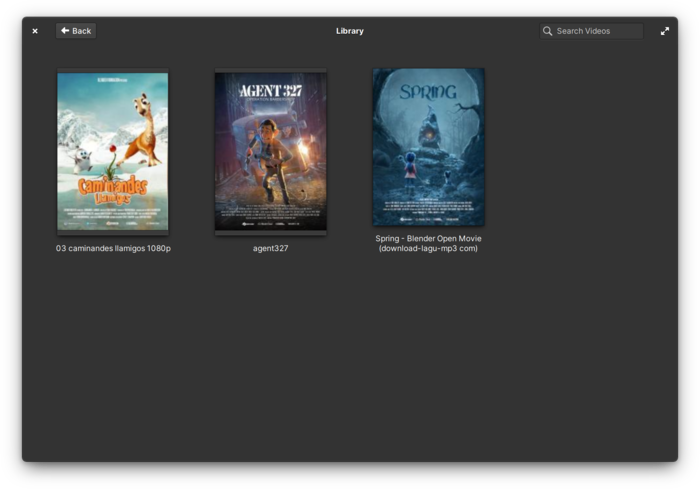Toggle fullscreen with the expand arrows icon

665,31
